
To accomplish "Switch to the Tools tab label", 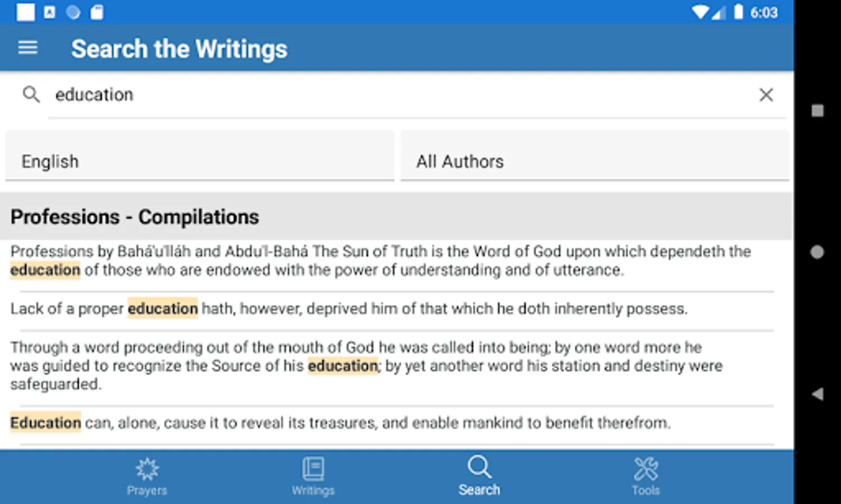I will click(645, 491).
